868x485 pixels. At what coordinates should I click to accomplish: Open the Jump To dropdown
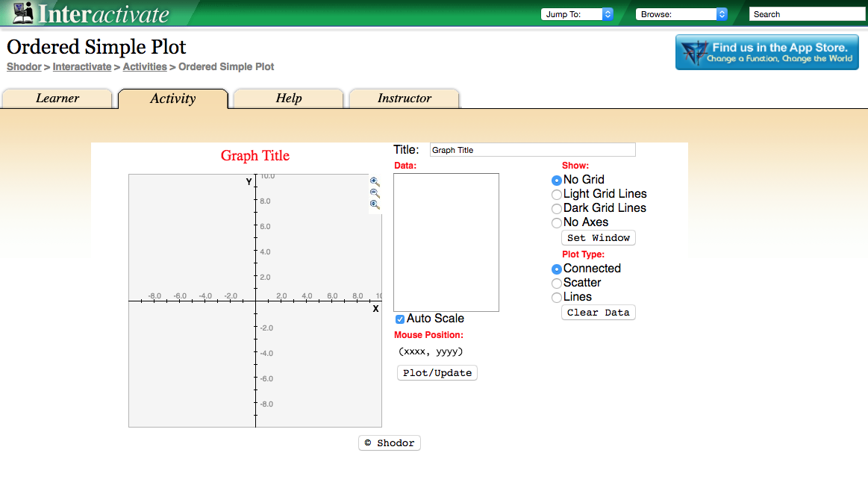(x=576, y=13)
